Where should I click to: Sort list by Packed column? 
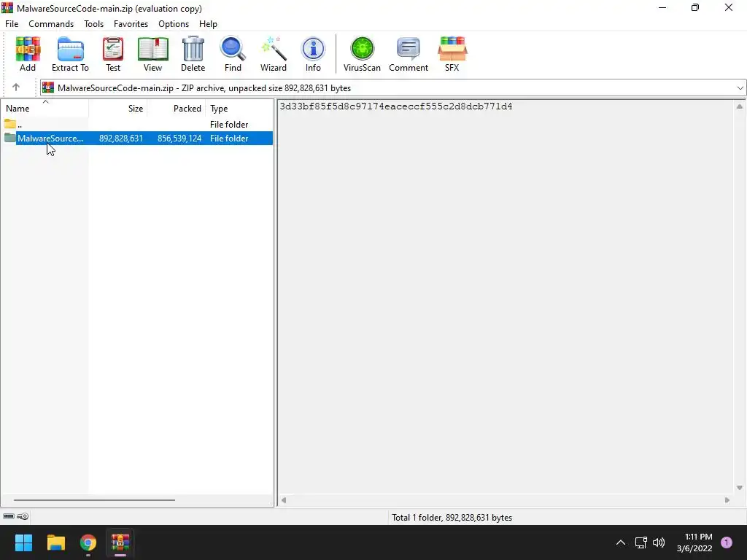click(177, 108)
